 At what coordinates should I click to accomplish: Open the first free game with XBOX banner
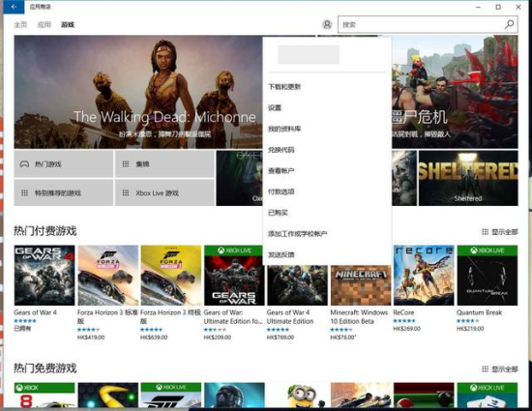click(x=44, y=396)
